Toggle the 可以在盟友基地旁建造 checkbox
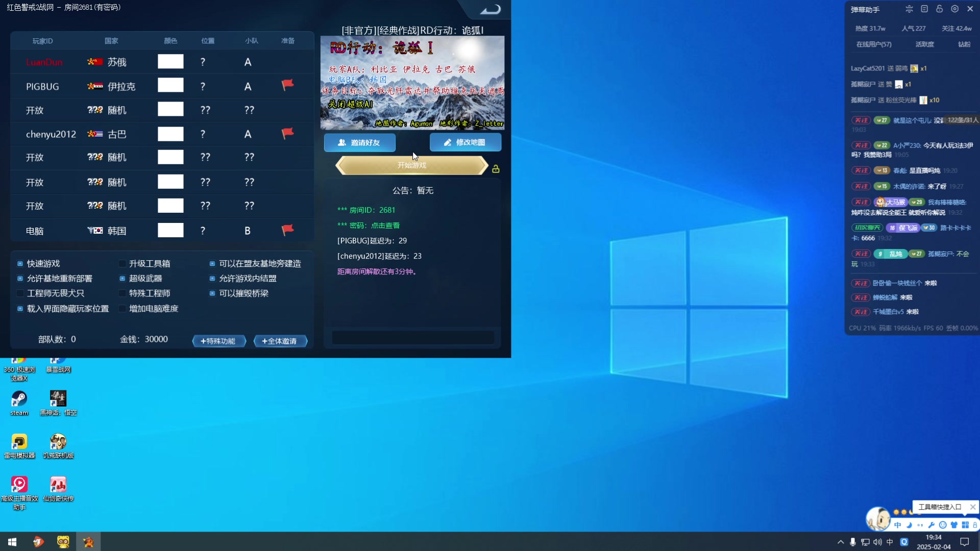This screenshot has height=551, width=980. [212, 264]
